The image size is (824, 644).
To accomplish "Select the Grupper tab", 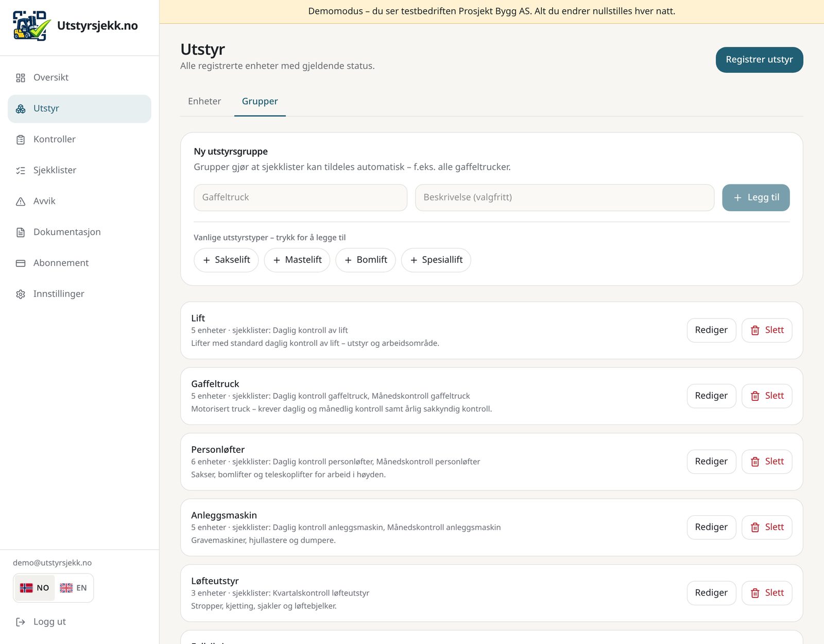I will click(x=260, y=101).
